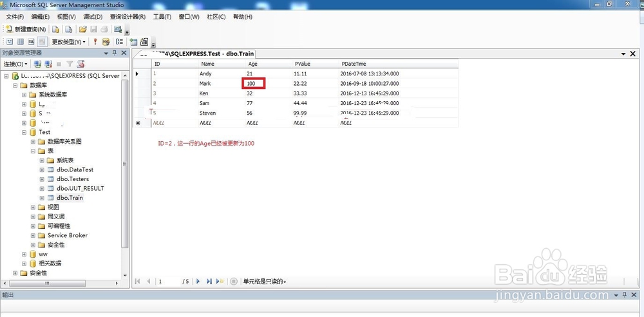Image resolution: width=644 pixels, height=317 pixels.
Task: Open the 连接(O) connect dropdown
Action: 15,64
